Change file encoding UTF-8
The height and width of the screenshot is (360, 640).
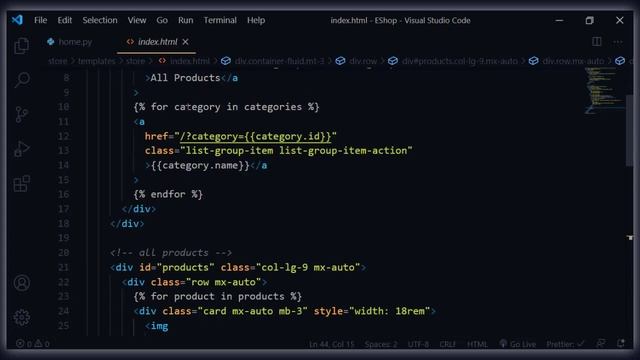coord(418,344)
